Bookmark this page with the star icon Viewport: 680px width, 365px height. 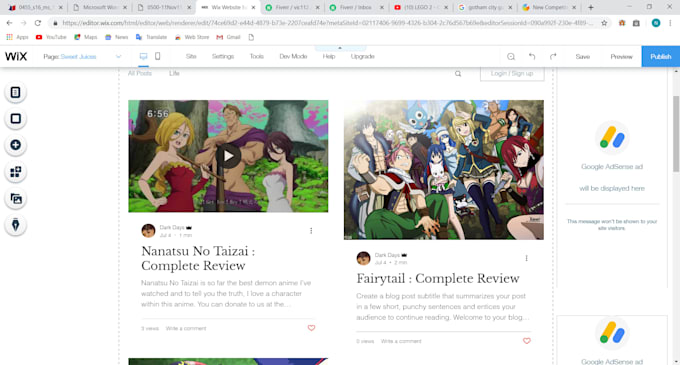(x=604, y=23)
